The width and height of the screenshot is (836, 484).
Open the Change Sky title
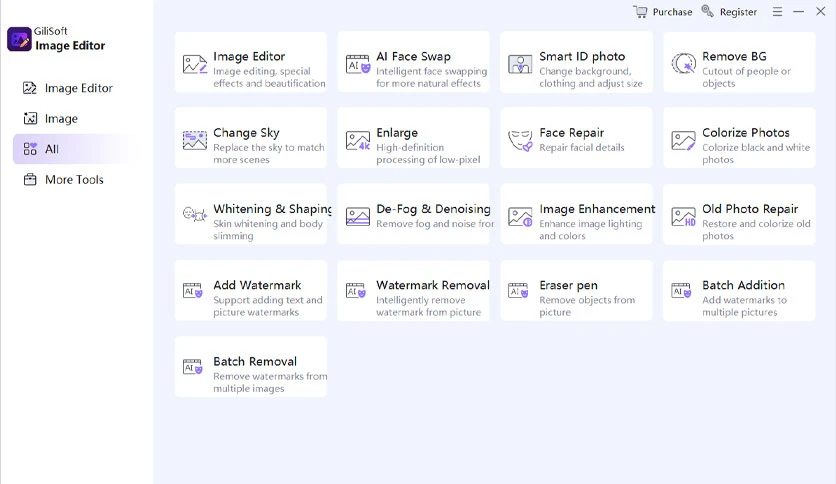[246, 133]
